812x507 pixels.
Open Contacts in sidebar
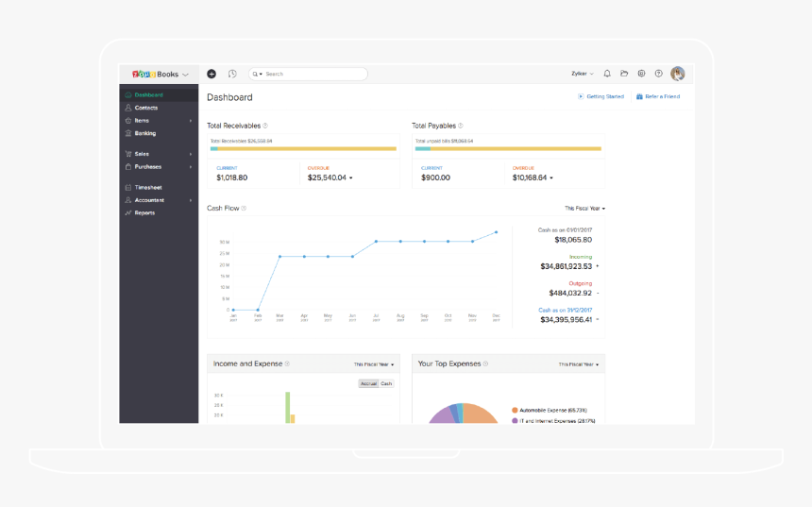pos(159,108)
